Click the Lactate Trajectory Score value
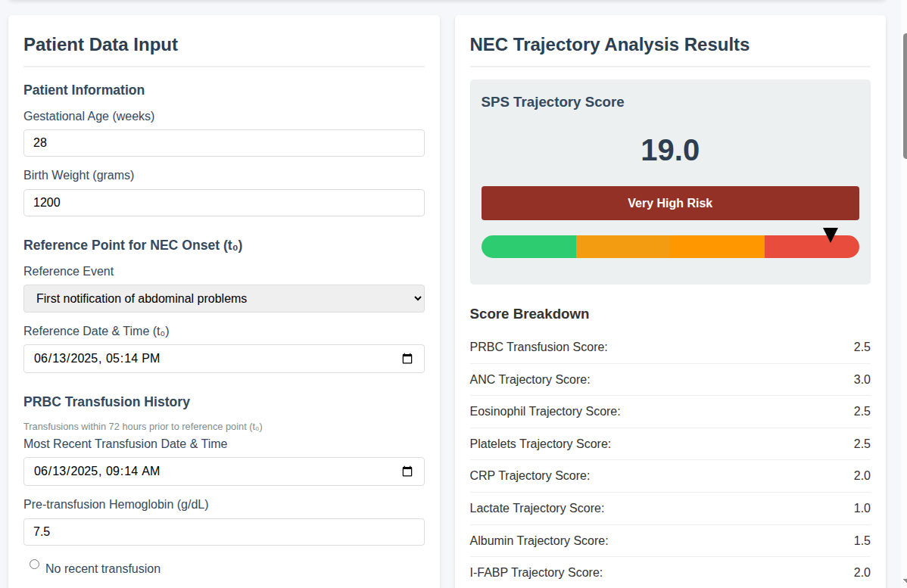 point(862,508)
